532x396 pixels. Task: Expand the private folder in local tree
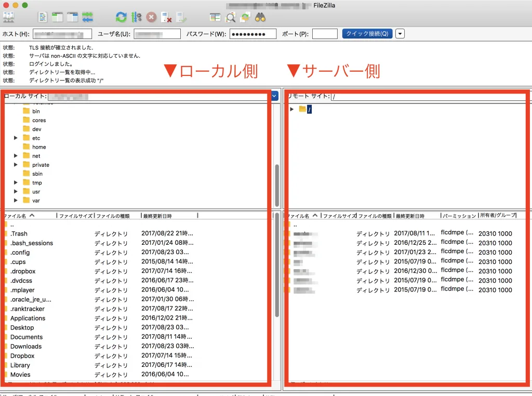pos(16,165)
